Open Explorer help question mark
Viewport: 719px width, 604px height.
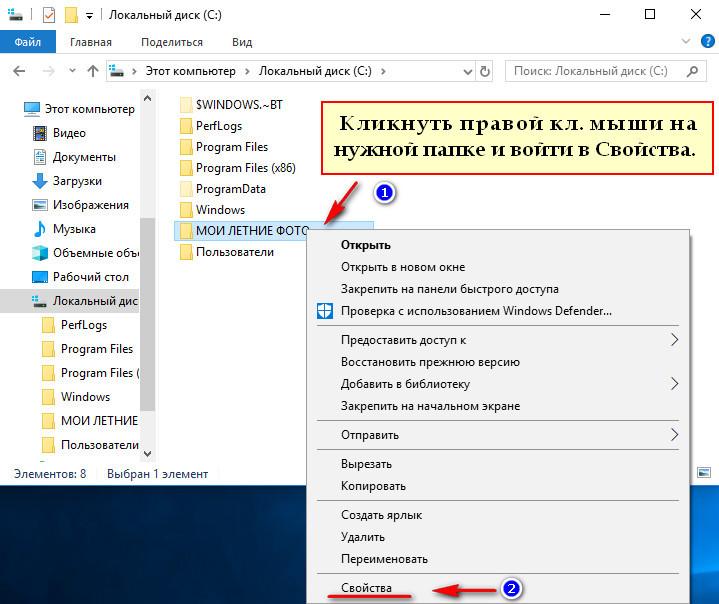708,41
